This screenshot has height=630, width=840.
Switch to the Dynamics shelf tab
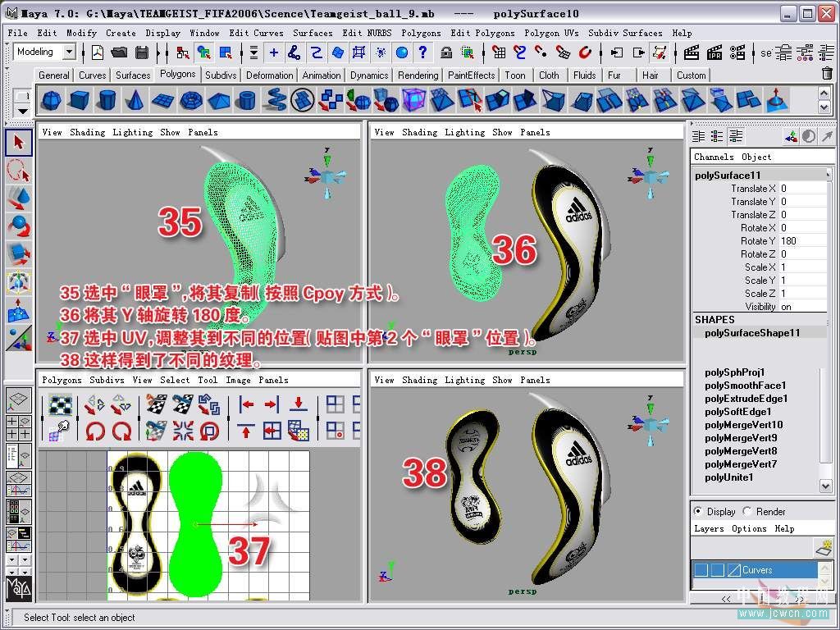point(369,75)
